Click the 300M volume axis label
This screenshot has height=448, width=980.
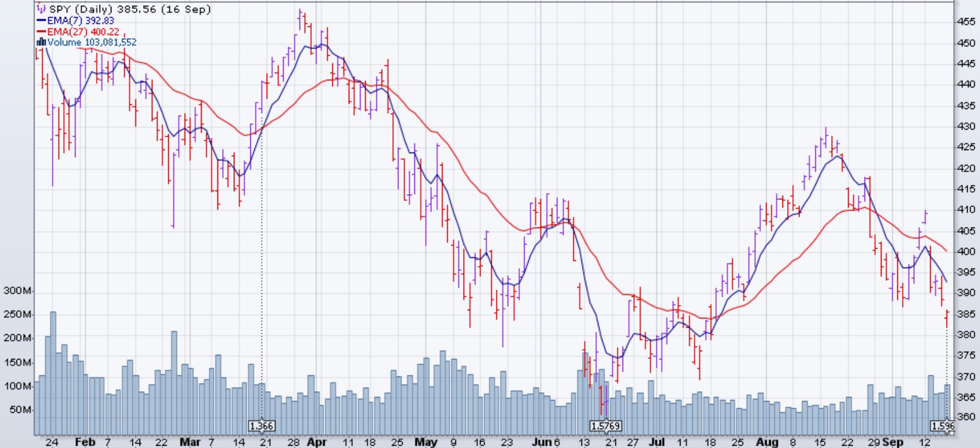(x=18, y=291)
